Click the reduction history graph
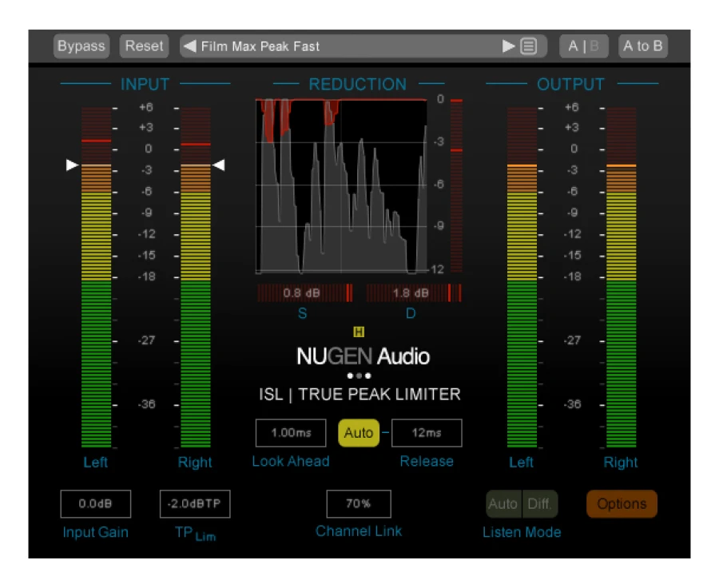The height and width of the screenshot is (588, 719). coord(341,186)
